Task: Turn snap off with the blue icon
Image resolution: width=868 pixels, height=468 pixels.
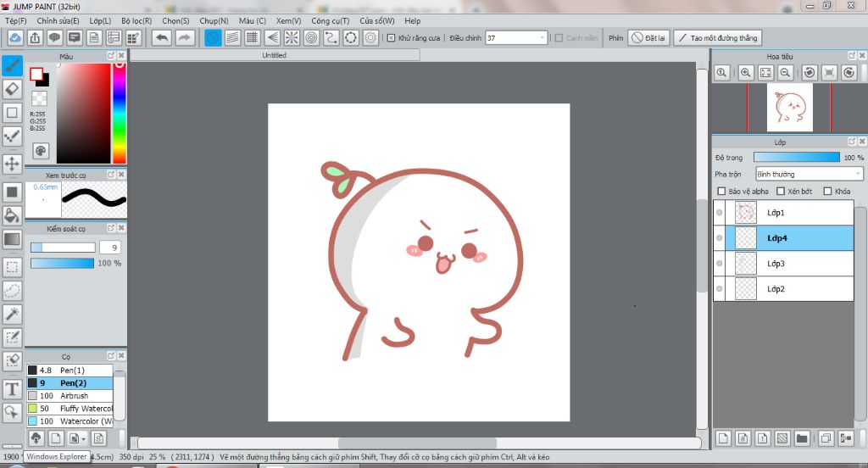Action: tap(213, 37)
